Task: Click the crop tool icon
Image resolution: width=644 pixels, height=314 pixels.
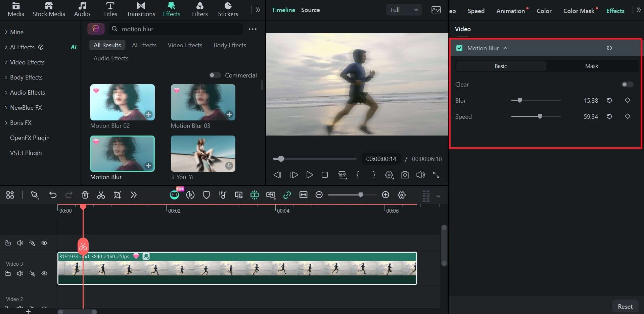Action: [117, 195]
